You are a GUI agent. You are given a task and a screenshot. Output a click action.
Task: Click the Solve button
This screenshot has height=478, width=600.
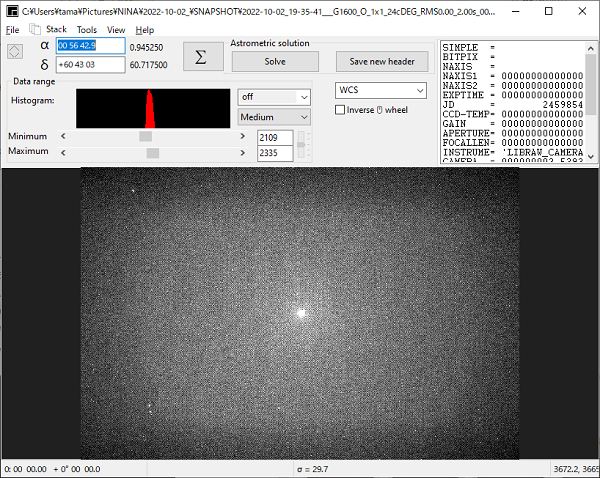pos(275,61)
